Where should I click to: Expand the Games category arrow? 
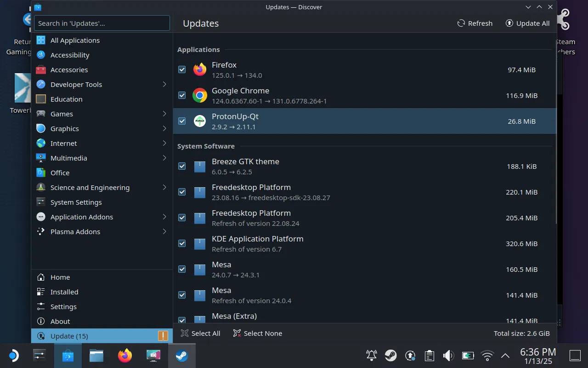164,114
